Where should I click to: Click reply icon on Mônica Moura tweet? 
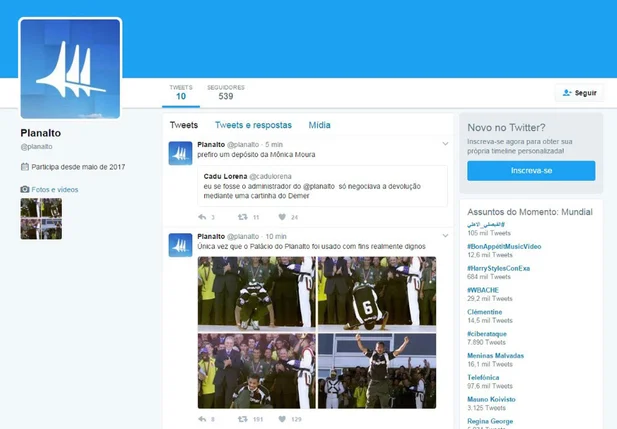pos(202,217)
